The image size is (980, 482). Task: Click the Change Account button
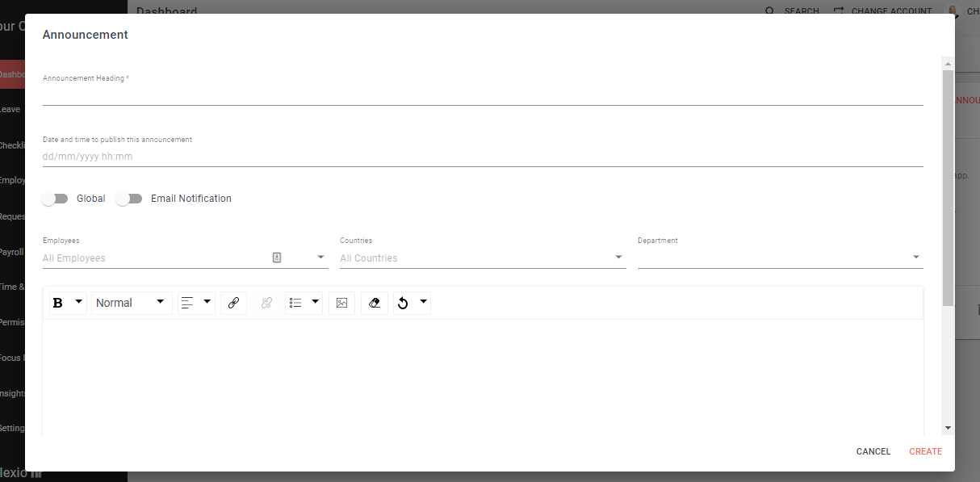coord(882,11)
